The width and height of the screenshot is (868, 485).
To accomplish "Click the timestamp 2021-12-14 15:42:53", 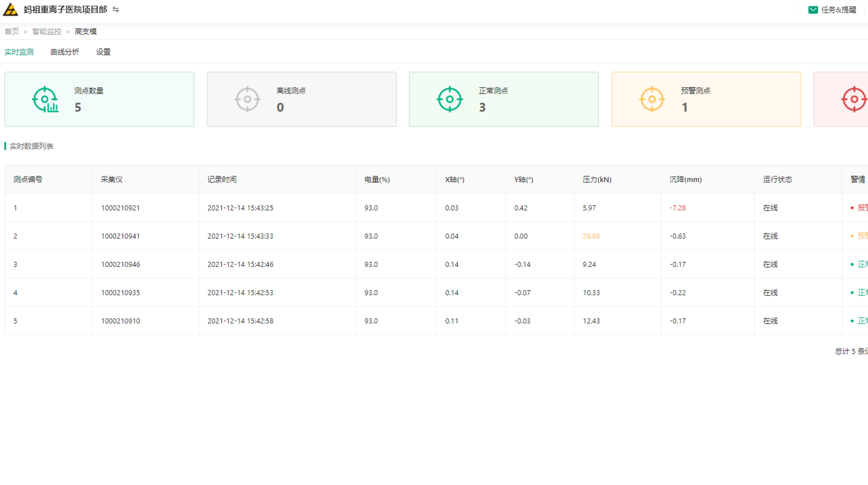I will pos(240,293).
